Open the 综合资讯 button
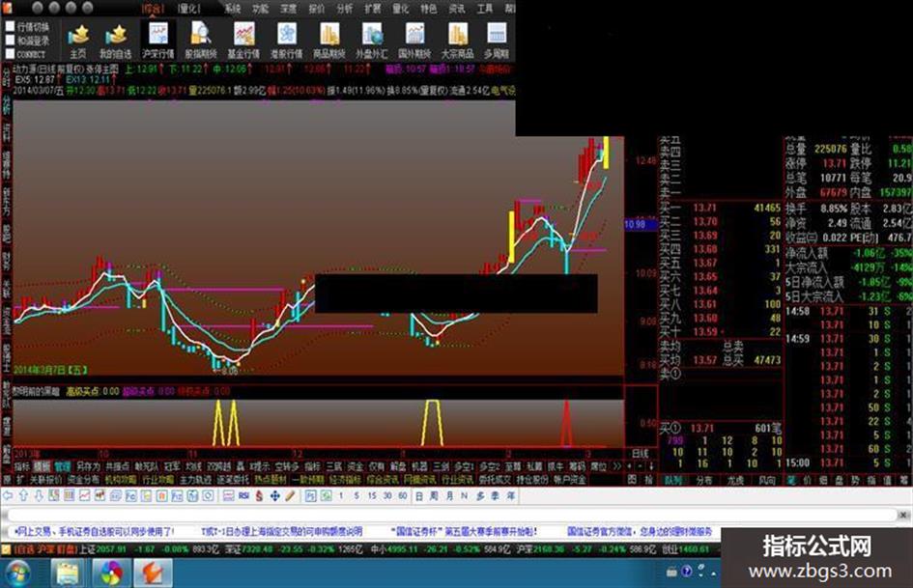913x588 pixels. coord(384,480)
